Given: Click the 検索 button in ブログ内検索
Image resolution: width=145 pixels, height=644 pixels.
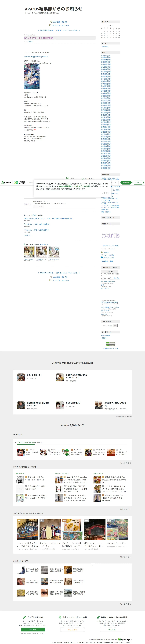Looking at the screenshot, I should pos(115,325).
